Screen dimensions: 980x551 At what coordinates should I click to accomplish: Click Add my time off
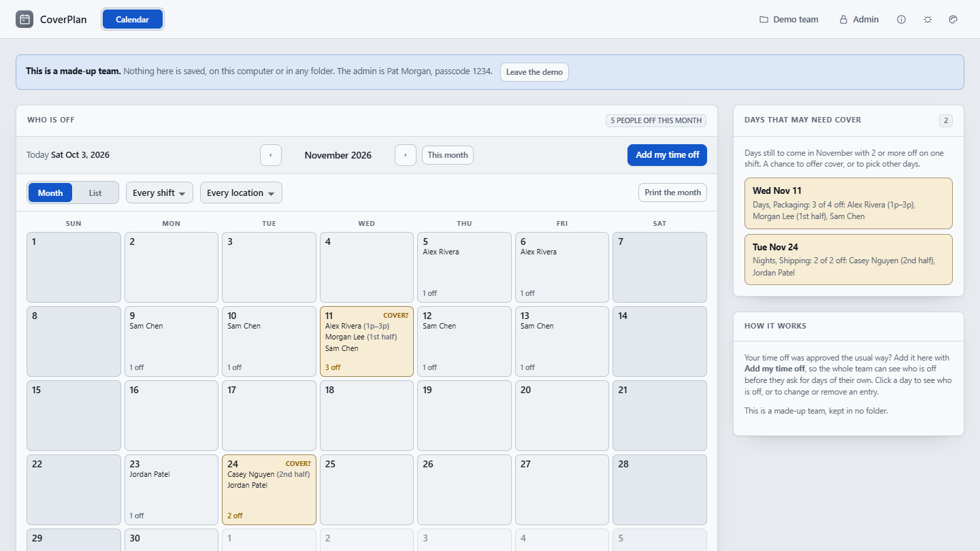(x=667, y=155)
